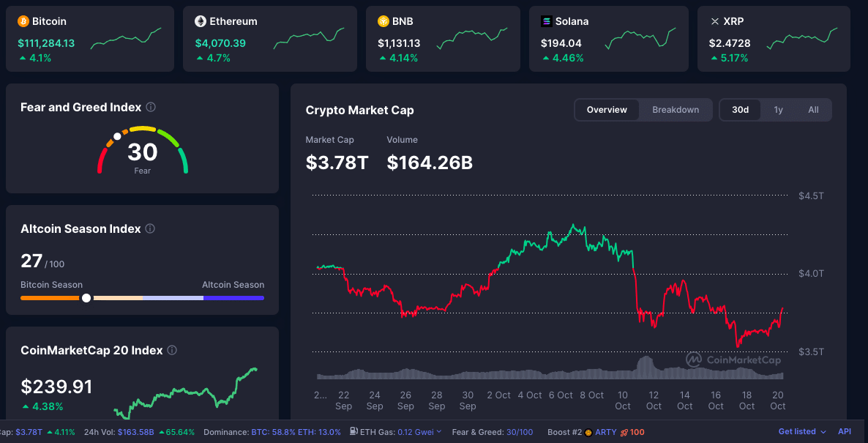Open the ARTY boost link

point(605,432)
